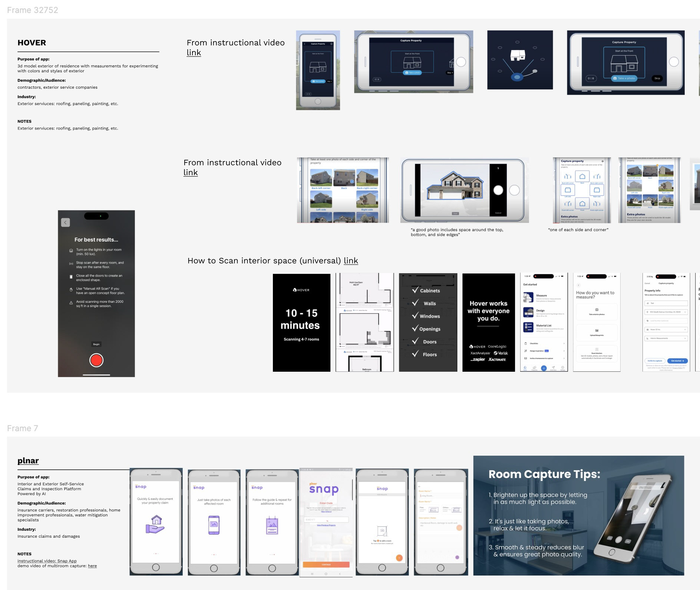This screenshot has height=590, width=700.
Task: Select the Frame 7 label
Action: click(23, 428)
